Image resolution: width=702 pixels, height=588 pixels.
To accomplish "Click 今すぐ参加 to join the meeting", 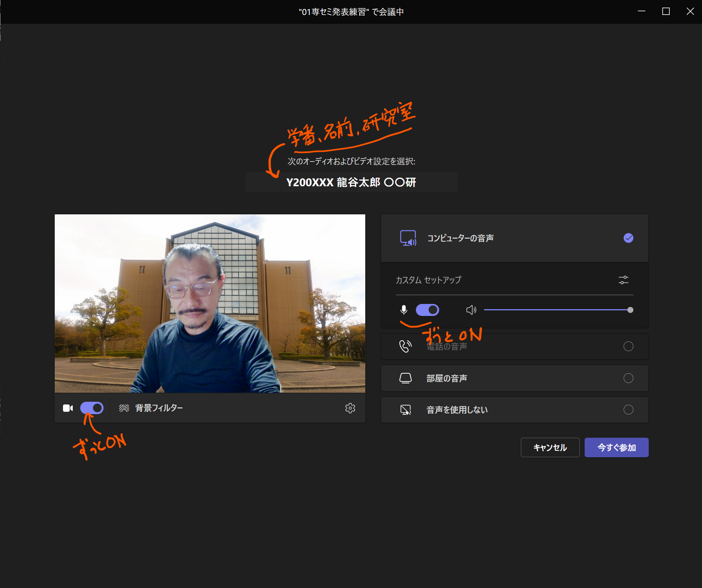I will pyautogui.click(x=616, y=447).
